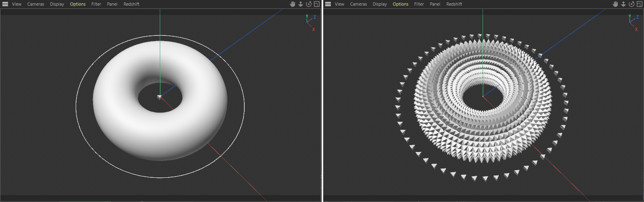Click the orbit rotate icon in right viewport

tap(632, 4)
